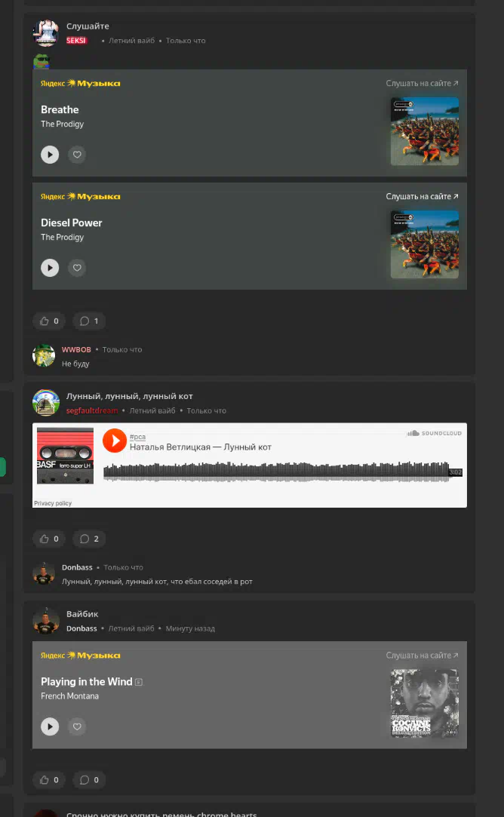The width and height of the screenshot is (504, 817).
Task: Open Слушать на сайте link for Breathe
Action: click(423, 84)
